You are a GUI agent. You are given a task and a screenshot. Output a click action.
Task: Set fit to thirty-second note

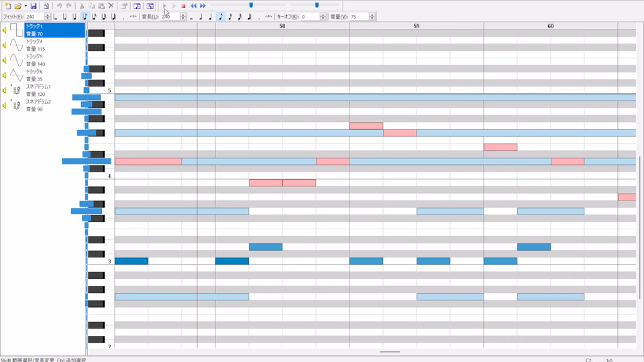click(x=104, y=16)
